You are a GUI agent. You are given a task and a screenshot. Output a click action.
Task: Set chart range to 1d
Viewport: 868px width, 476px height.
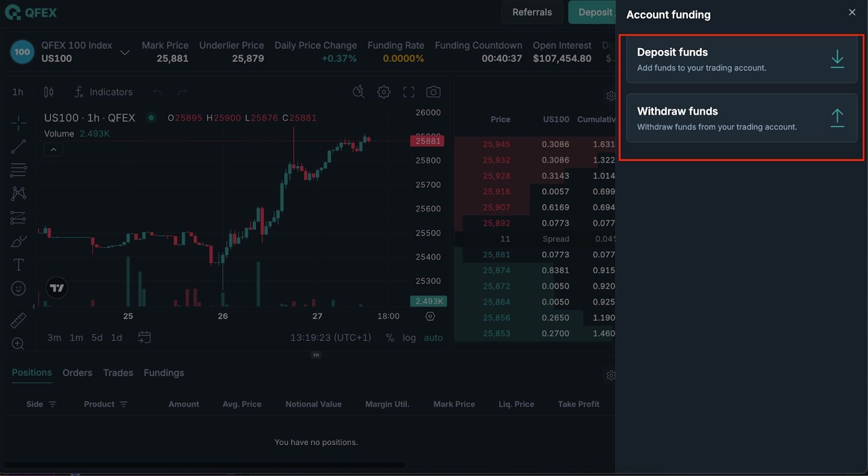coord(117,338)
